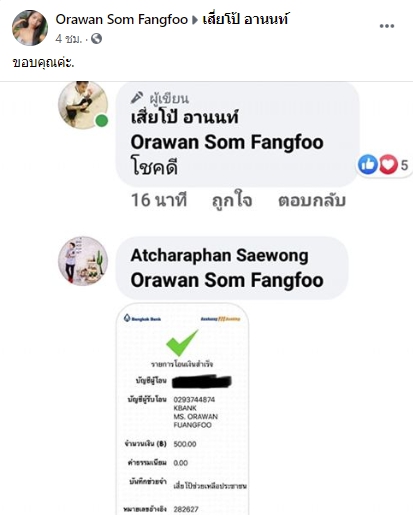The image size is (413, 517).
Task: Open Orawan Som Fangfoo post author name
Action: 121,19
